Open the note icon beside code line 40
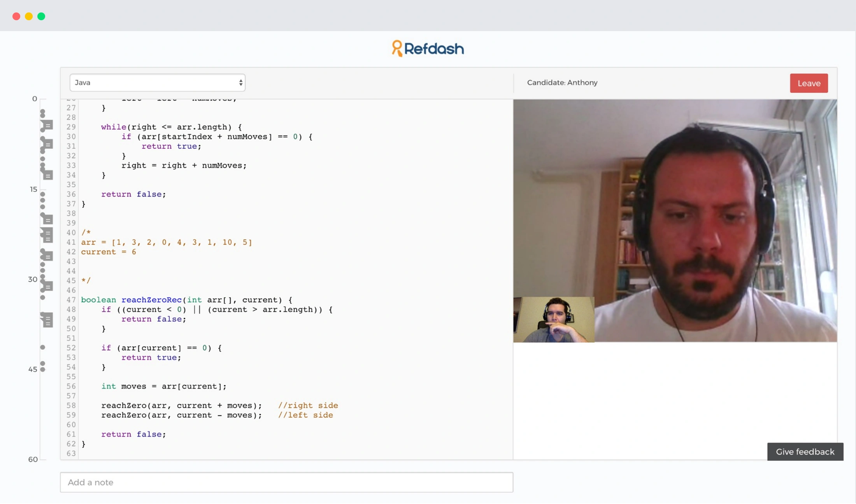Image resolution: width=856 pixels, height=504 pixels. point(47,235)
